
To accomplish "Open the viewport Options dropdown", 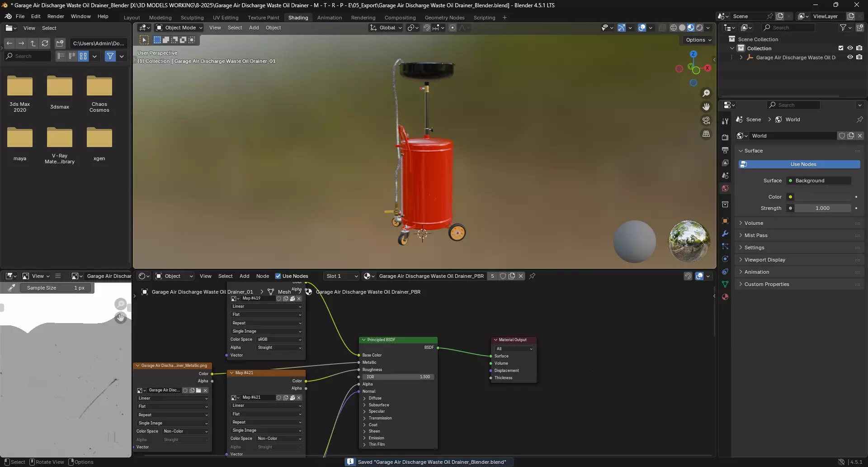I will [x=698, y=40].
